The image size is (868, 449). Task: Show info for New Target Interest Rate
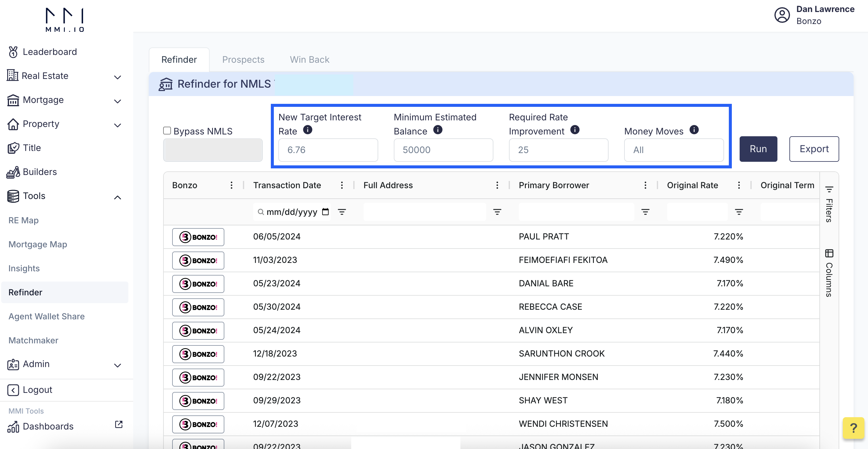[x=308, y=130]
